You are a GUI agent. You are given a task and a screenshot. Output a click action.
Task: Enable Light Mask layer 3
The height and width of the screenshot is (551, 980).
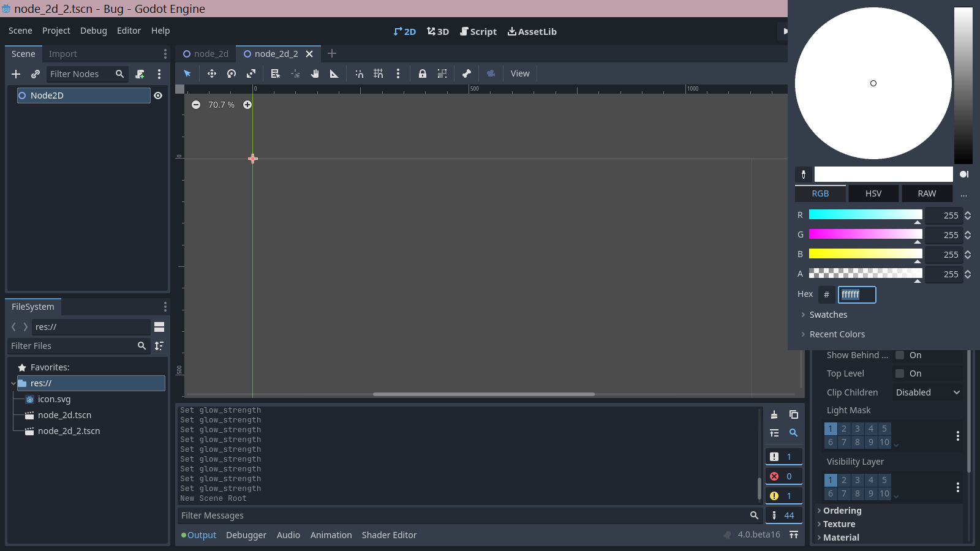click(857, 429)
